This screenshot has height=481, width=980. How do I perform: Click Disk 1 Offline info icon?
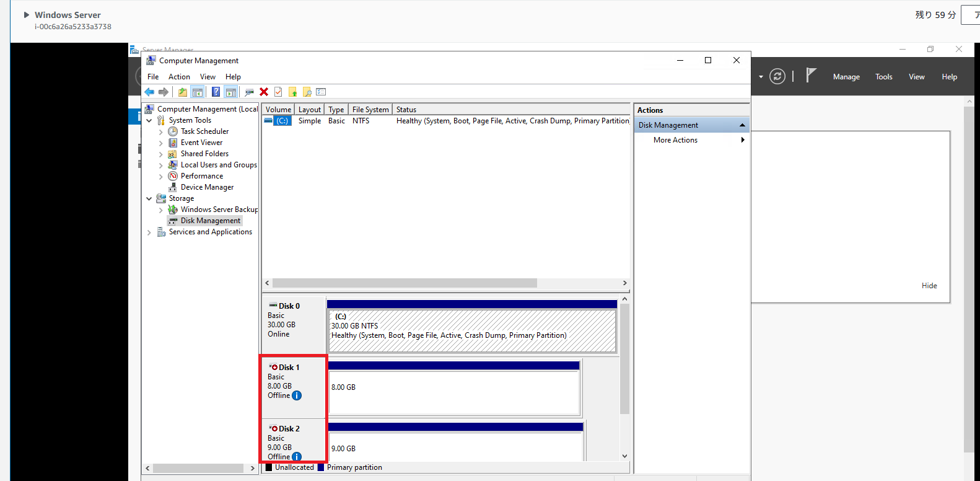[x=297, y=395]
